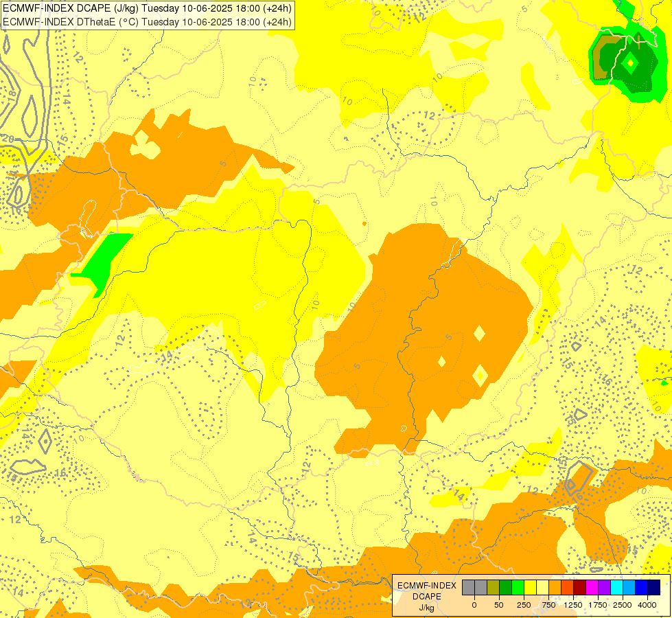Click the ECMWF-INDEX text inside the legend box
The width and height of the screenshot is (672, 618).
427,586
